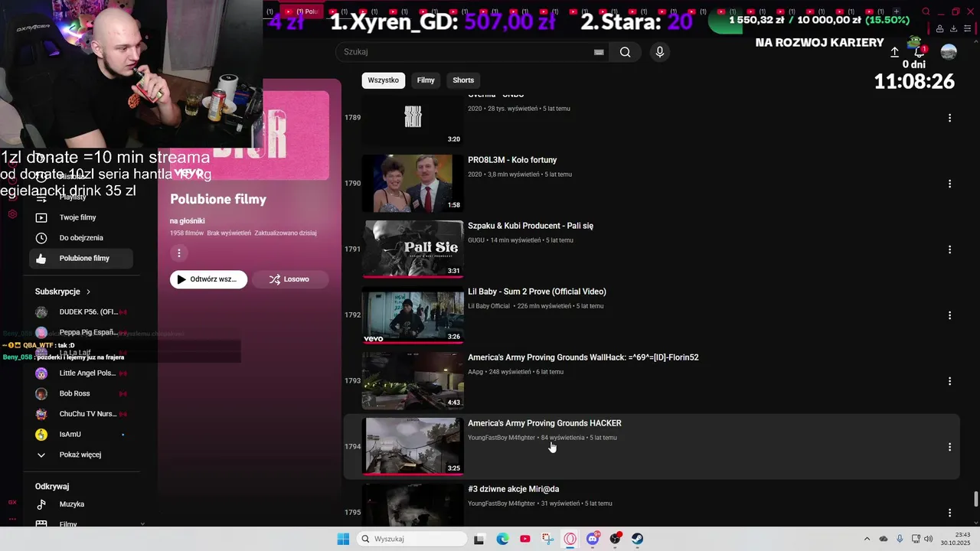The width and height of the screenshot is (980, 551).
Task: Open the YouTube app on the taskbar
Action: coord(524,539)
